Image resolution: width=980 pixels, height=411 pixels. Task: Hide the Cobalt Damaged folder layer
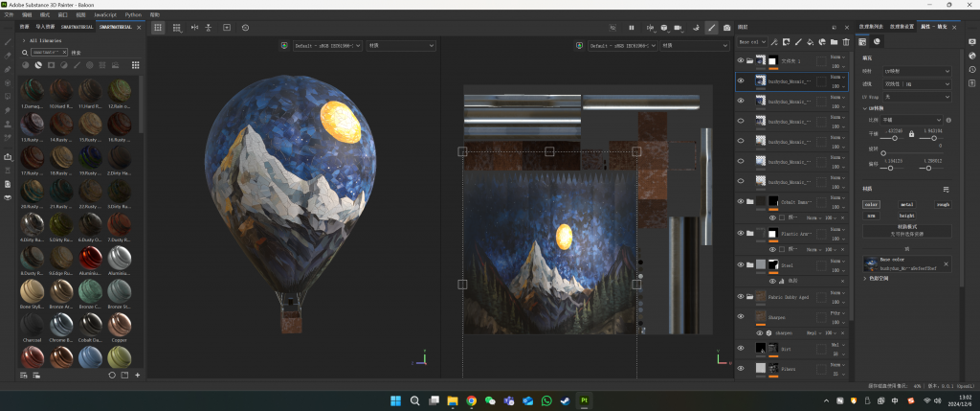click(741, 202)
